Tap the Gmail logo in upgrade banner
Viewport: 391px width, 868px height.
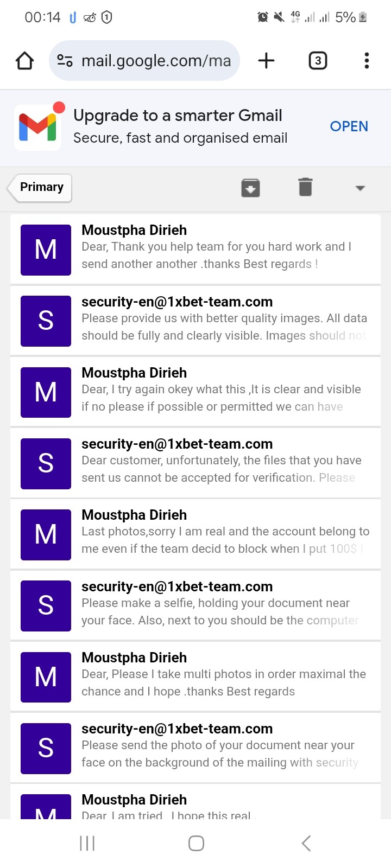click(37, 127)
